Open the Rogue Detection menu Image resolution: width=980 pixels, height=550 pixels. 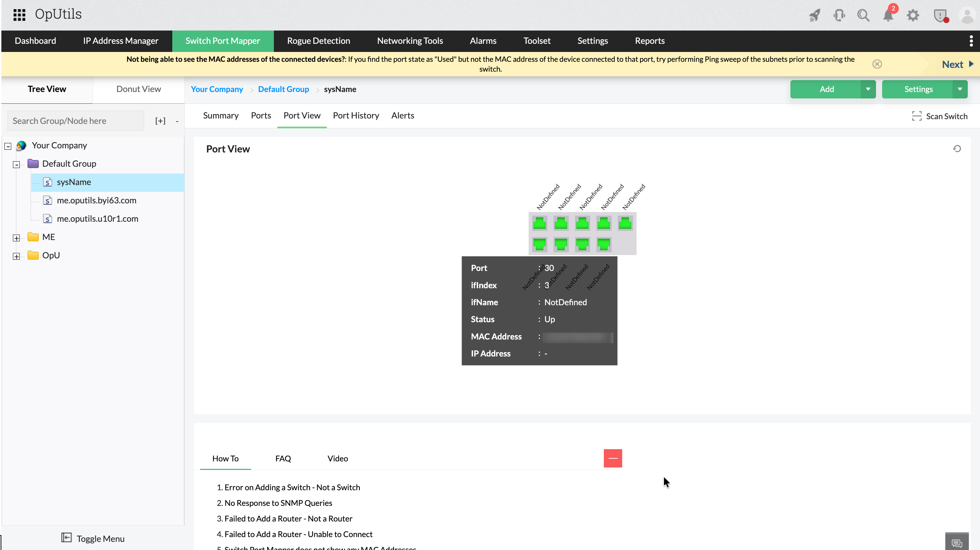(318, 41)
